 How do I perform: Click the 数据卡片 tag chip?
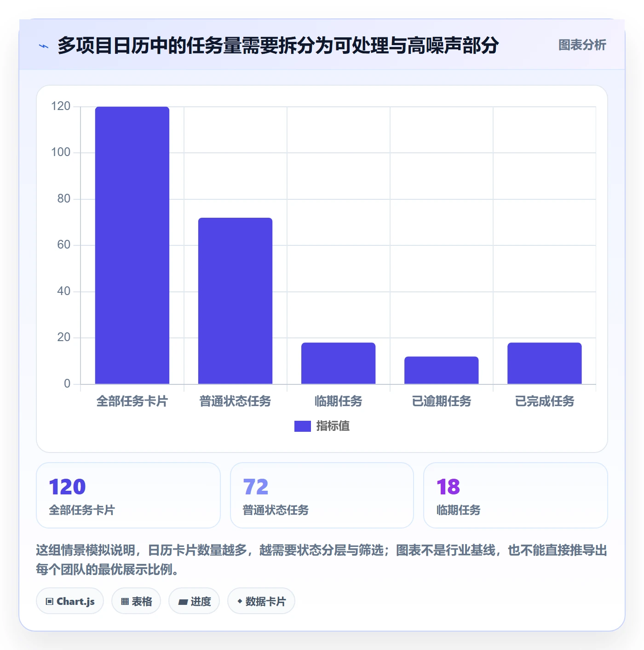[x=261, y=601]
